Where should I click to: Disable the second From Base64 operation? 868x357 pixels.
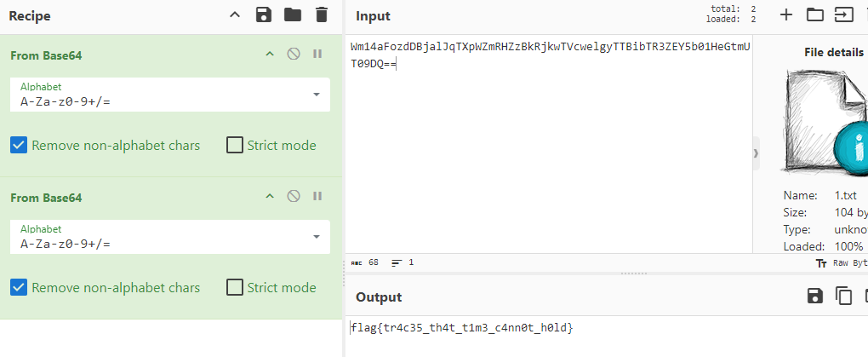pos(294,197)
